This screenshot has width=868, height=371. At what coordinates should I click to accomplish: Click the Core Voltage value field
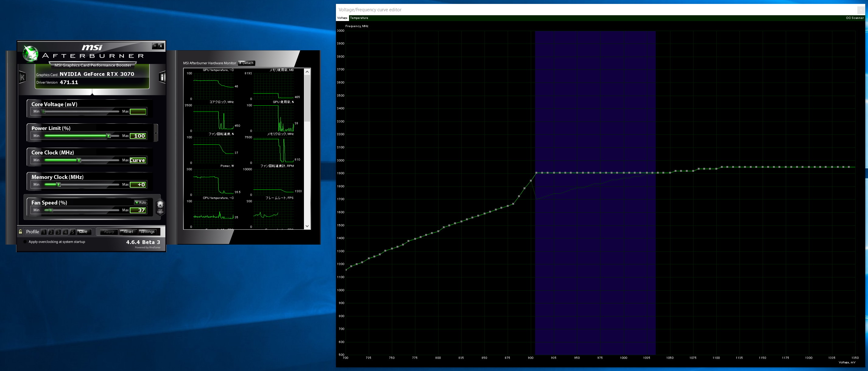click(138, 111)
